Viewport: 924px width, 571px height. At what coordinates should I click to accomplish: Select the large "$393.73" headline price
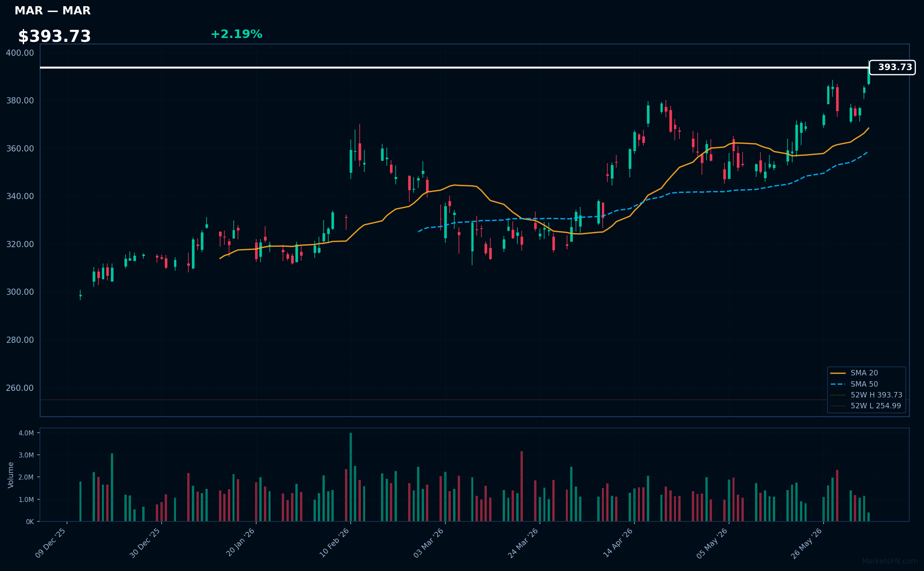pos(54,36)
